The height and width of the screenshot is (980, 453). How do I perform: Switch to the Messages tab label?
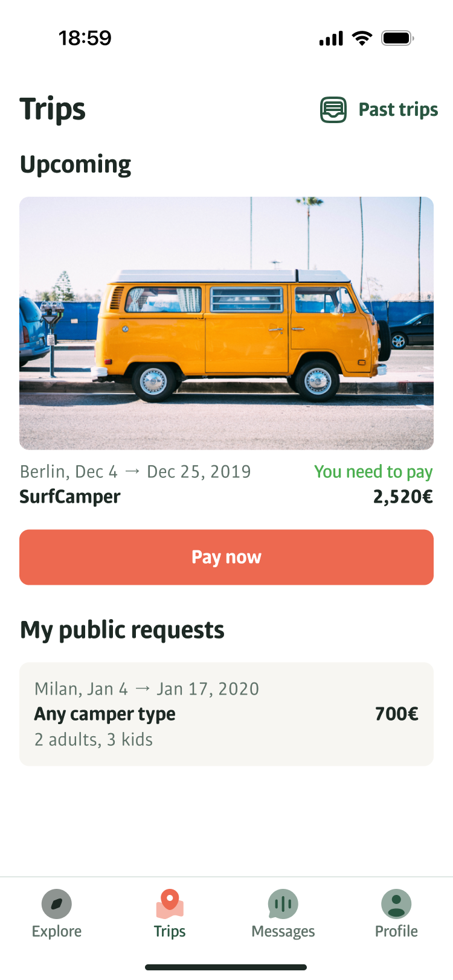283,931
